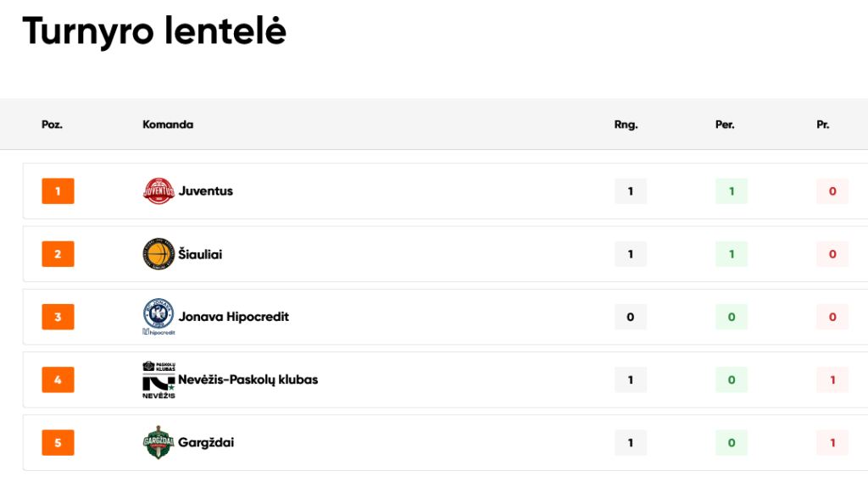Click the orange position 5 badge

[x=58, y=443]
